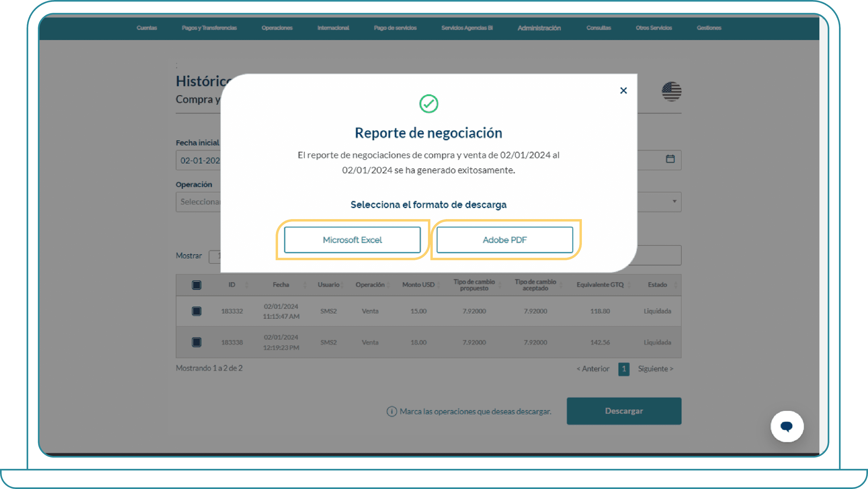
Task: Open Otros Servicios menu
Action: [654, 28]
